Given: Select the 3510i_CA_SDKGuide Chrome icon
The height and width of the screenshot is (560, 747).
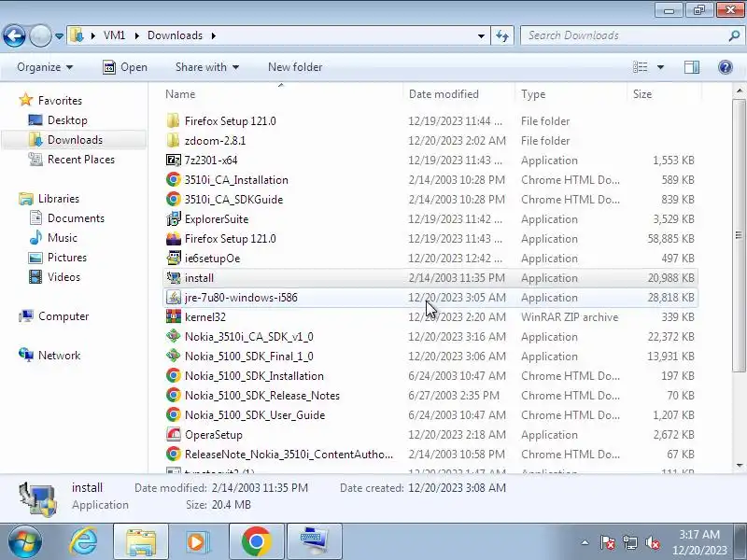Looking at the screenshot, I should pyautogui.click(x=174, y=199).
